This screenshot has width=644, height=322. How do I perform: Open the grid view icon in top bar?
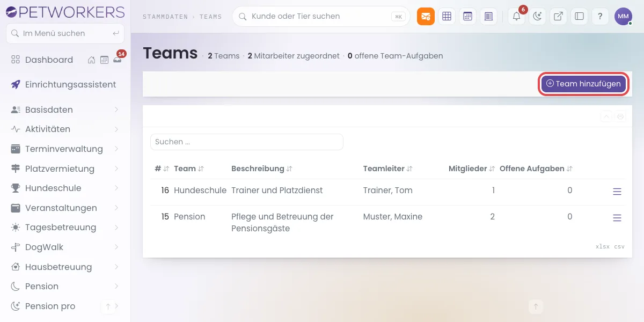[x=447, y=16]
